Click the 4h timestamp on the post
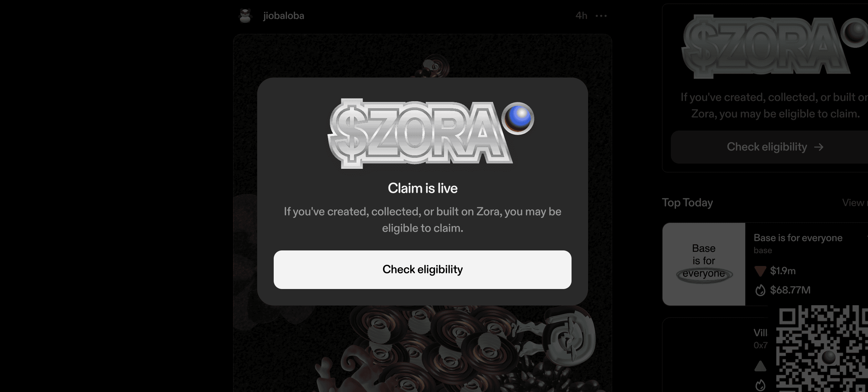 [x=581, y=16]
